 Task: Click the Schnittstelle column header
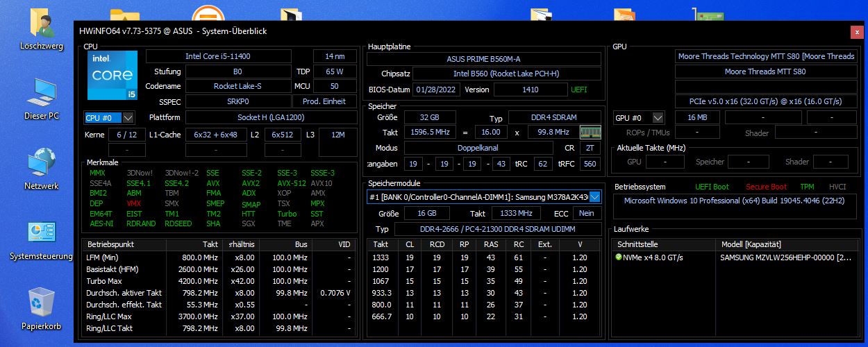664,244
